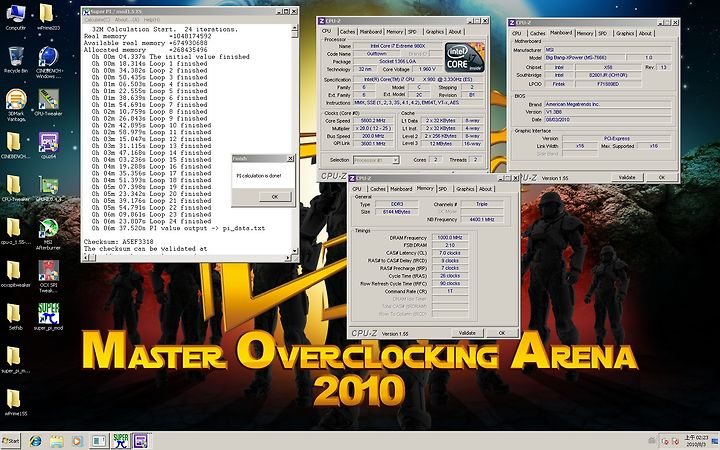Click OK in the PI calculation done dialog
The height and width of the screenshot is (450, 720).
[275, 197]
